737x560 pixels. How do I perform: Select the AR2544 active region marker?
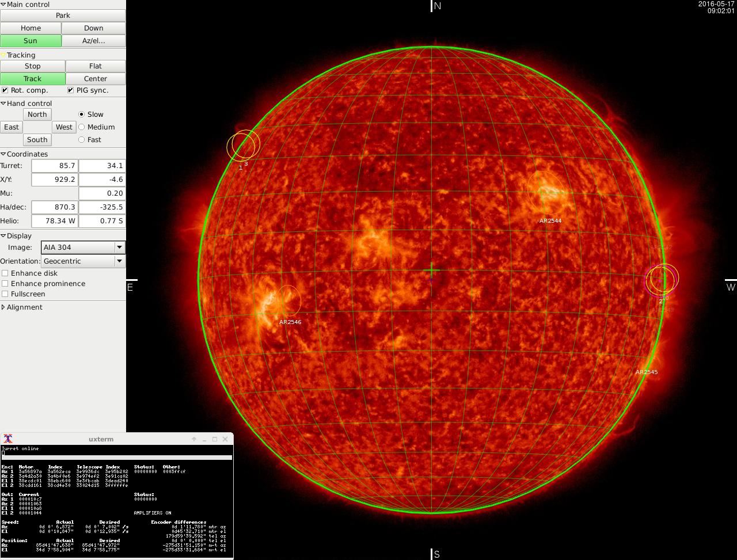(x=546, y=192)
